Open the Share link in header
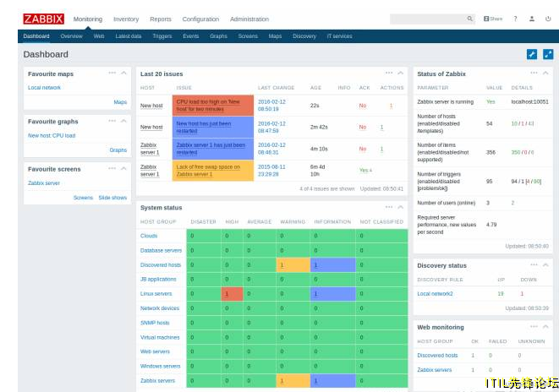This screenshot has width=559, height=392. coord(493,19)
